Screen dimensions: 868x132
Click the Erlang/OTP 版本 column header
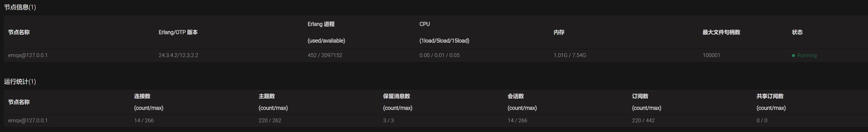[x=178, y=32]
